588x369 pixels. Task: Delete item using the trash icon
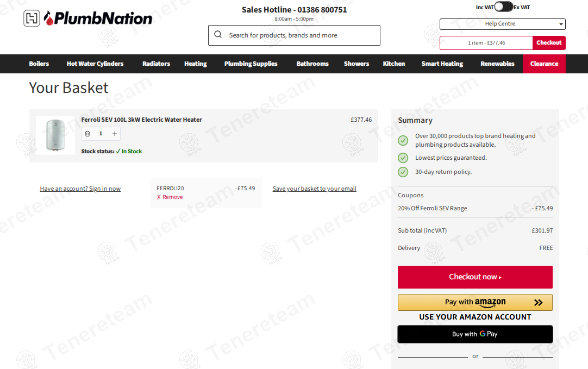[87, 134]
